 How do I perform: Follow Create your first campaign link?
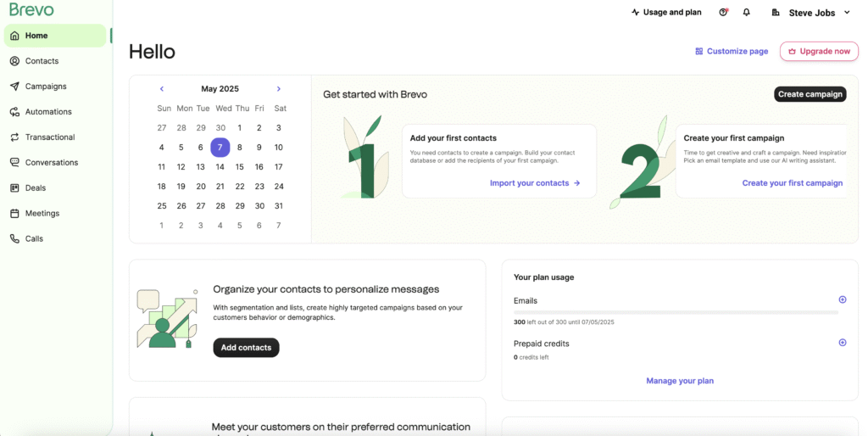coord(793,183)
